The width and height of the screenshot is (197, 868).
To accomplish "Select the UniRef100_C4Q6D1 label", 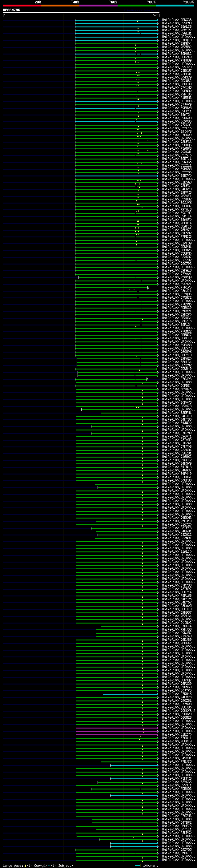I will [x=177, y=531].
